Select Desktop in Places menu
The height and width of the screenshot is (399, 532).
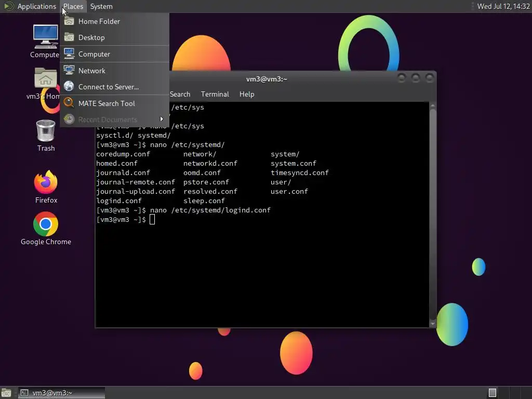(x=115, y=37)
